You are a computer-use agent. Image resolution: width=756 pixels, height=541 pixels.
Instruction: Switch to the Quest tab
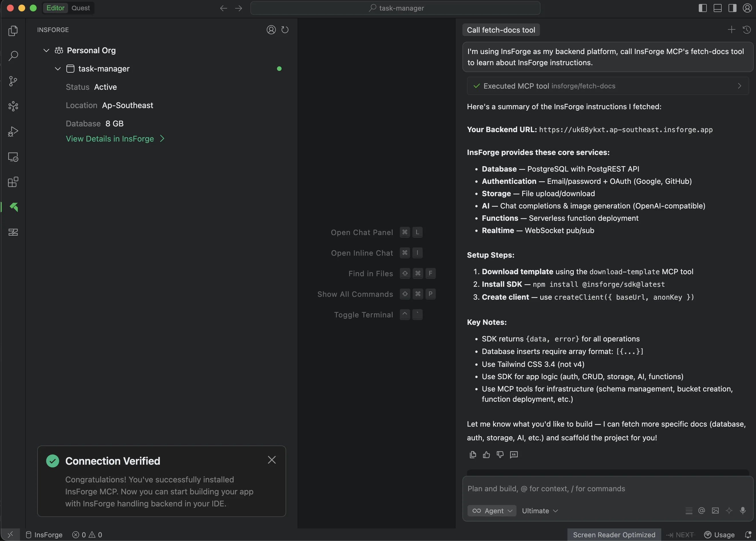click(81, 8)
